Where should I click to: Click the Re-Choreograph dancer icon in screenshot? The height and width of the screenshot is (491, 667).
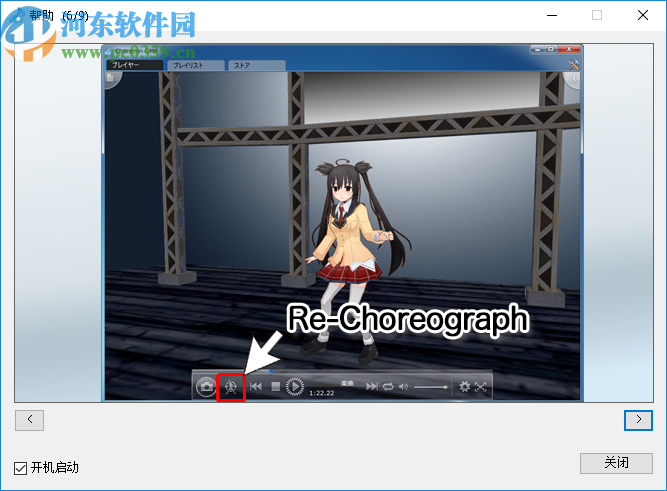click(231, 387)
